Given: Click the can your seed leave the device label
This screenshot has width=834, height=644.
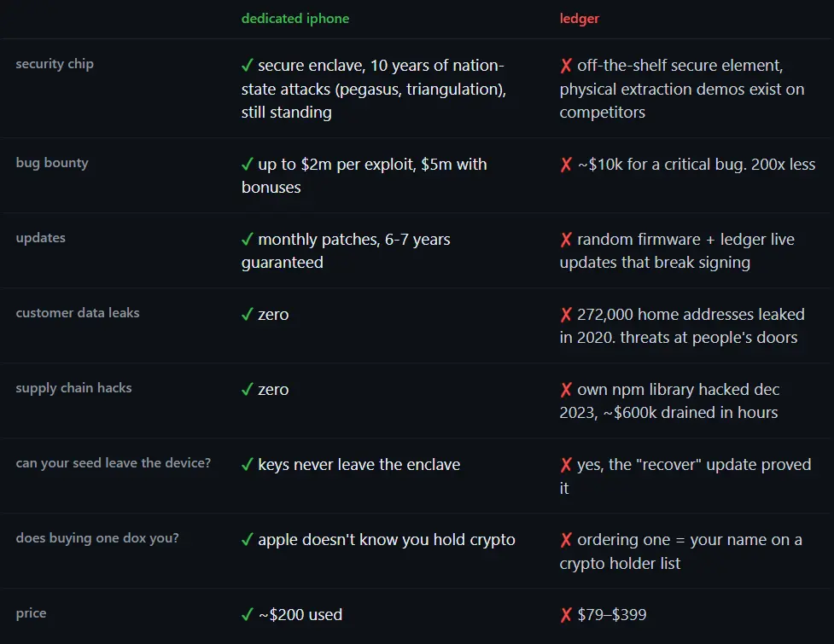Looking at the screenshot, I should 114,463.
